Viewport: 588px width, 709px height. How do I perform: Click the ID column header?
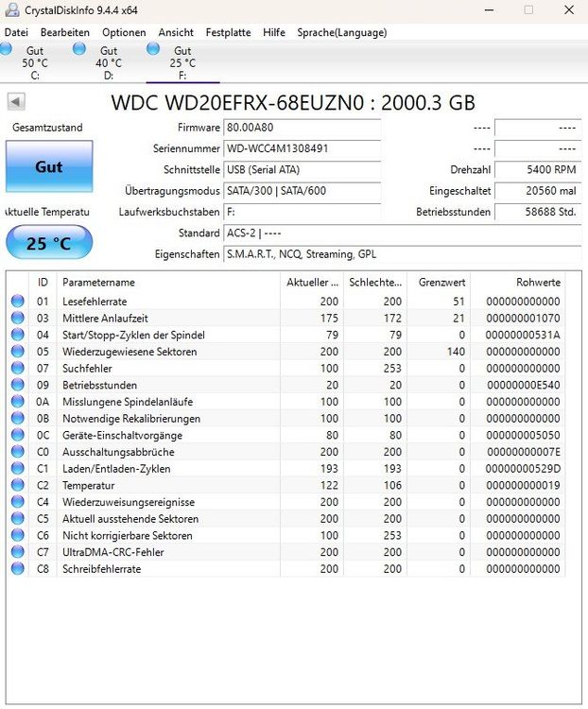click(x=43, y=282)
